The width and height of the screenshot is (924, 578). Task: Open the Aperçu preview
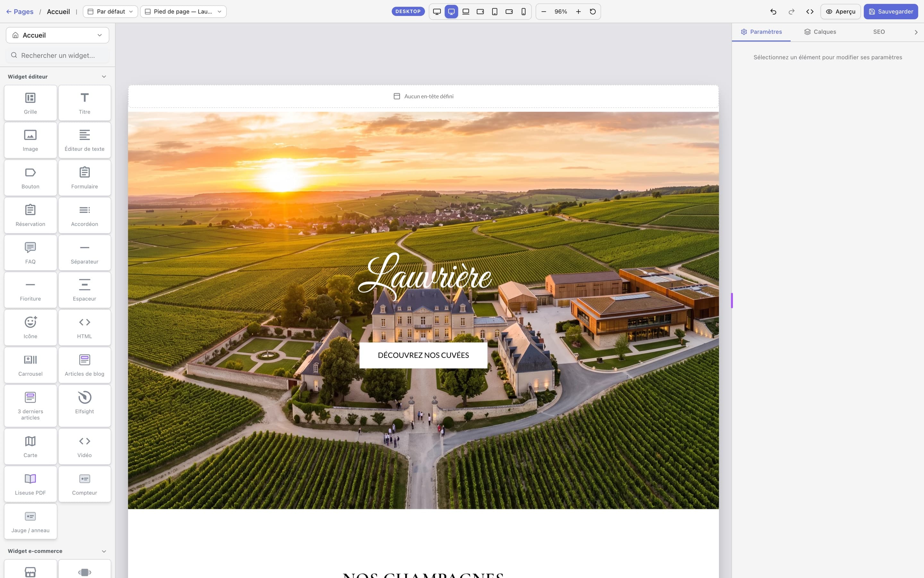(840, 12)
